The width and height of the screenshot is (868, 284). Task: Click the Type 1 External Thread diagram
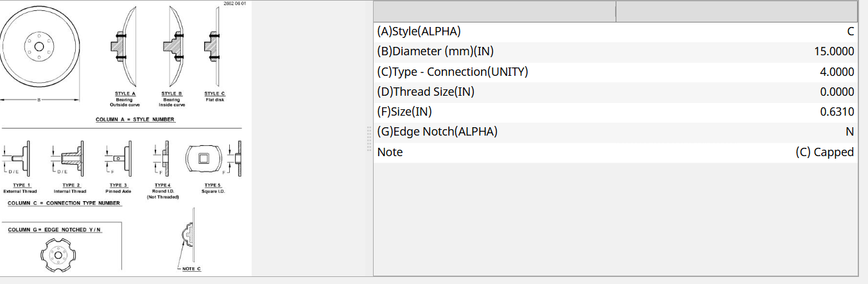(21, 157)
